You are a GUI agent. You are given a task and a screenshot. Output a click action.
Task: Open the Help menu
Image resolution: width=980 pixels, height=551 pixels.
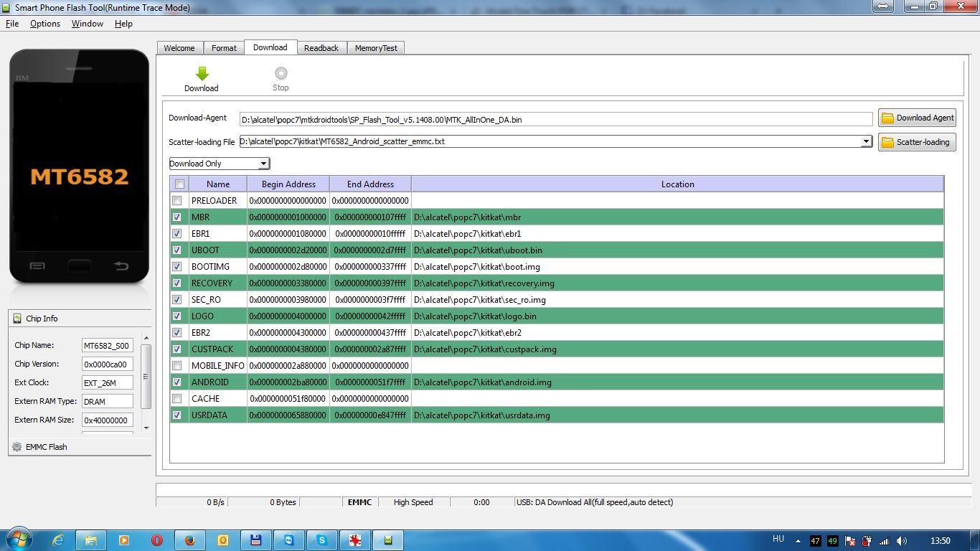(123, 24)
